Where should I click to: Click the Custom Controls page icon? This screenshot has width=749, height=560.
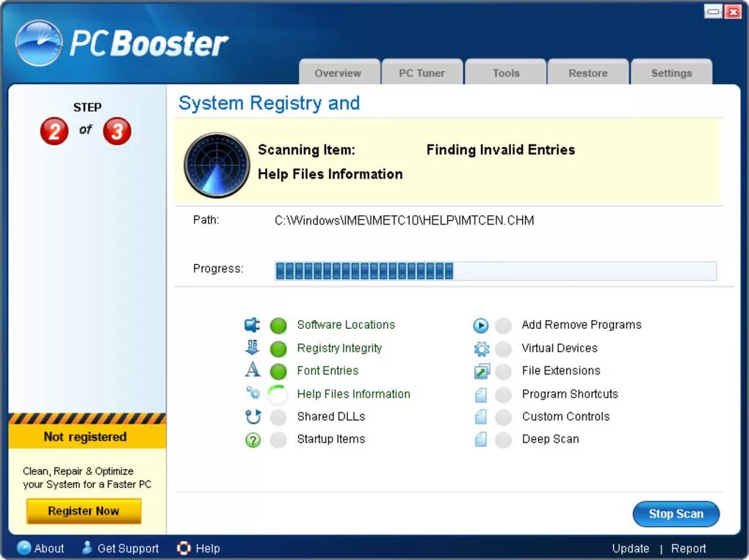click(x=481, y=417)
